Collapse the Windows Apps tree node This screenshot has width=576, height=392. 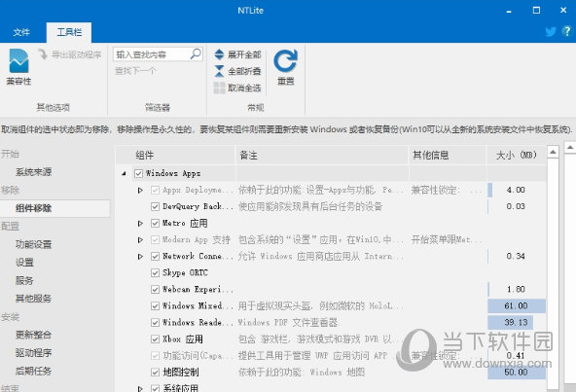point(125,173)
